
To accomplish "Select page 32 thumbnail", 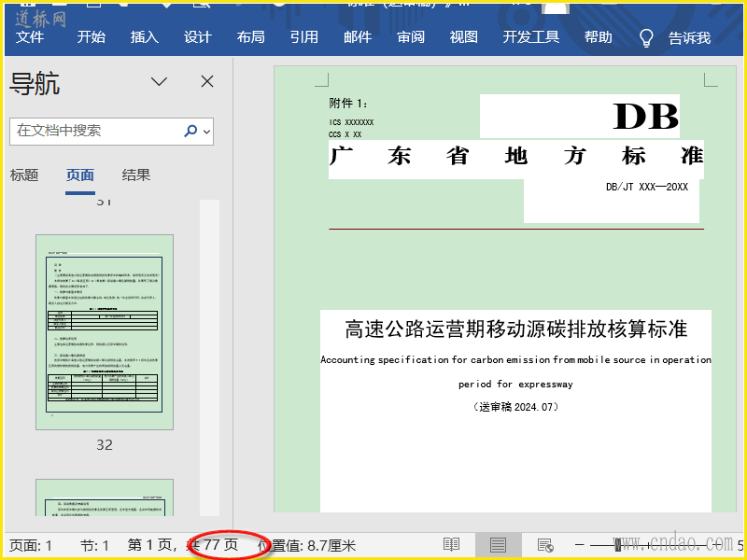I will tap(105, 332).
